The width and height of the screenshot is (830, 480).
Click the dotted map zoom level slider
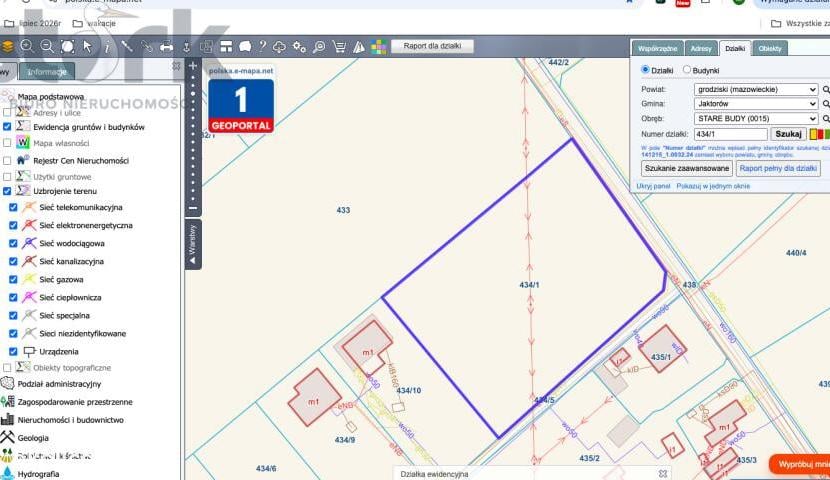[193, 138]
